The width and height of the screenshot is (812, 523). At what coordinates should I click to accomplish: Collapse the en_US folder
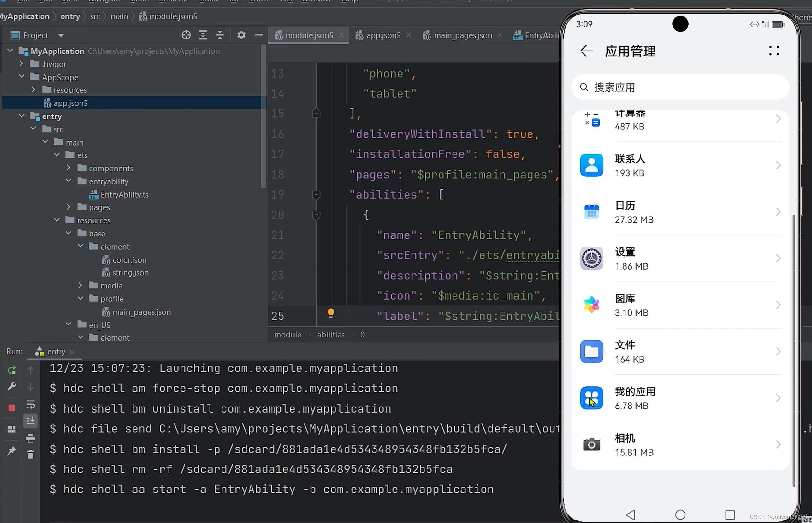point(68,324)
